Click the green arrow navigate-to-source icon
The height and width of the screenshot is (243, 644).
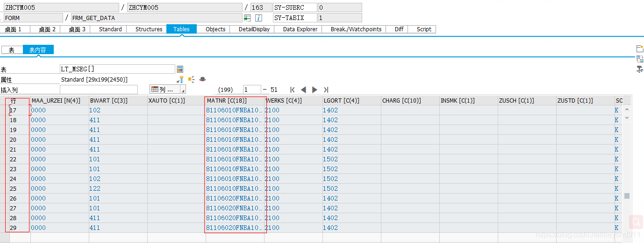247,18
